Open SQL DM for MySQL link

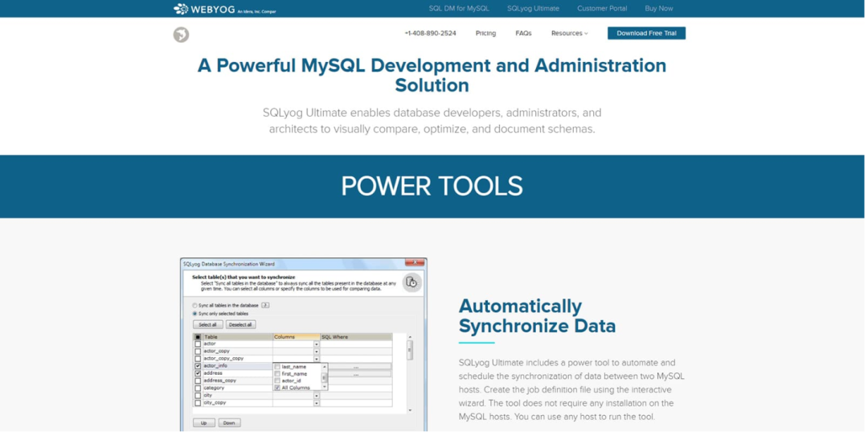(x=459, y=8)
